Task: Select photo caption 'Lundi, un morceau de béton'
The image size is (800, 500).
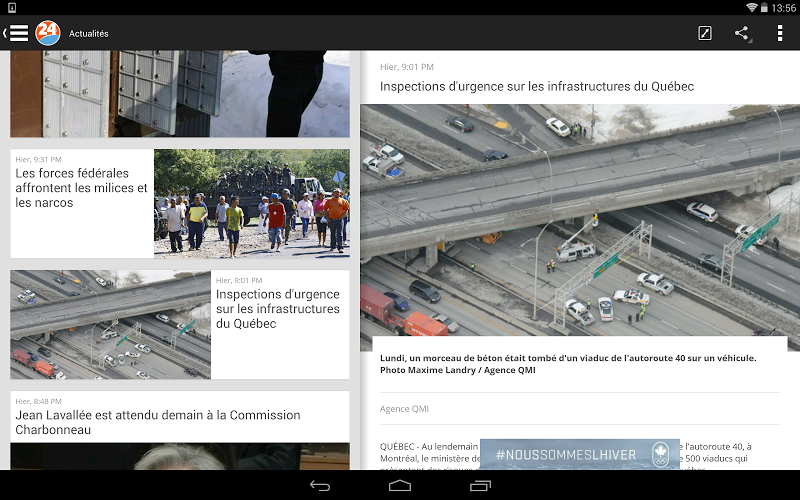Action: coord(568,364)
